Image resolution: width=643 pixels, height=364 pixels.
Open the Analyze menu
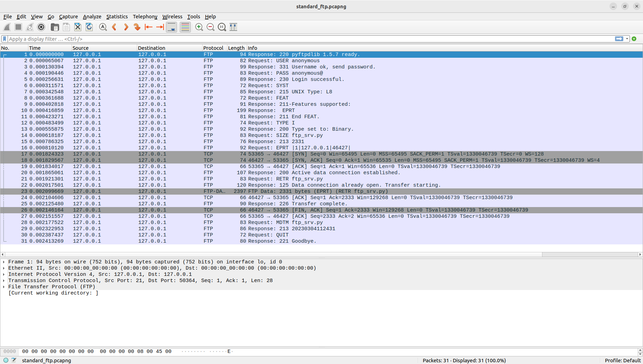(92, 17)
